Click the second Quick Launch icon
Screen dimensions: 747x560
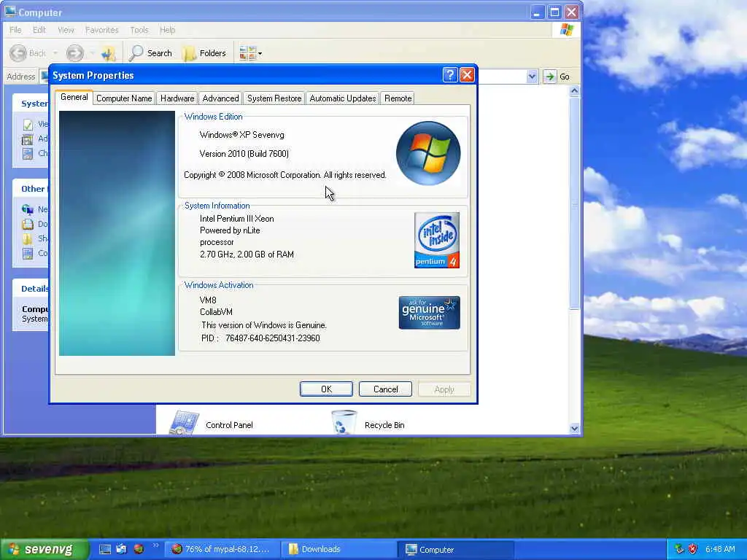tap(122, 549)
